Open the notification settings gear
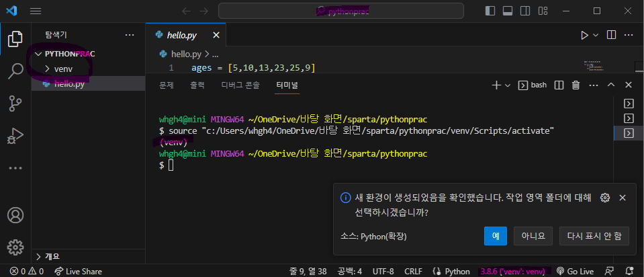This screenshot has width=644, height=277. click(x=604, y=198)
